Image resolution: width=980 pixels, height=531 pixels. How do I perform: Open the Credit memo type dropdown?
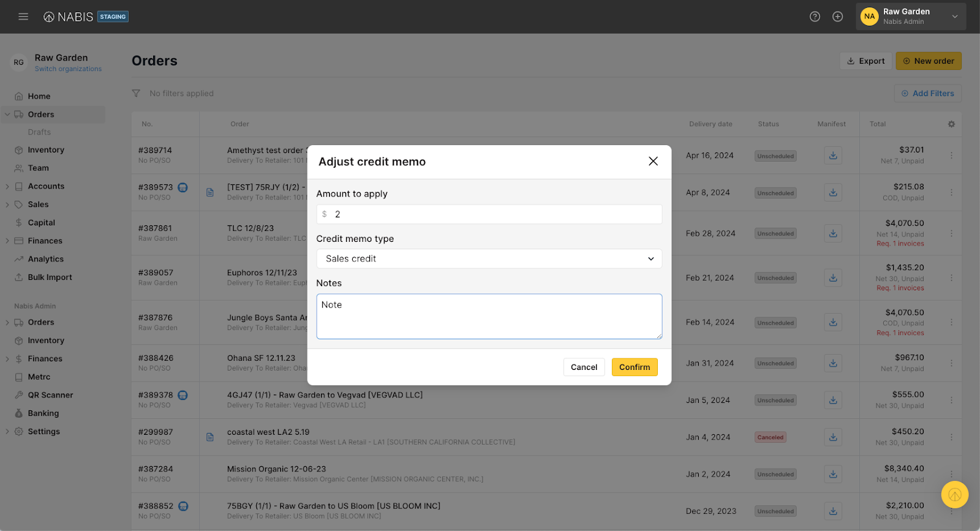click(x=489, y=258)
